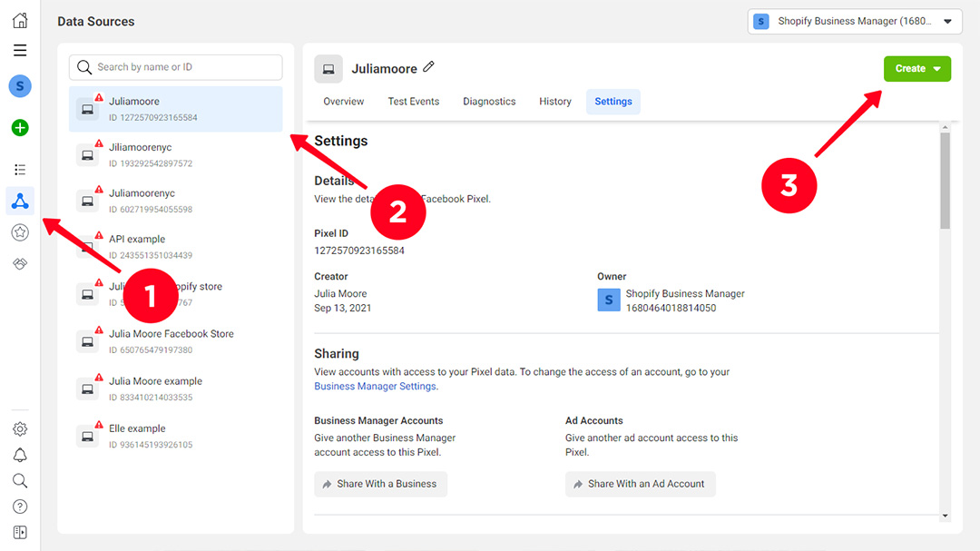Open the handshake partners icon
The height and width of the screenshot is (551, 980).
[20, 264]
